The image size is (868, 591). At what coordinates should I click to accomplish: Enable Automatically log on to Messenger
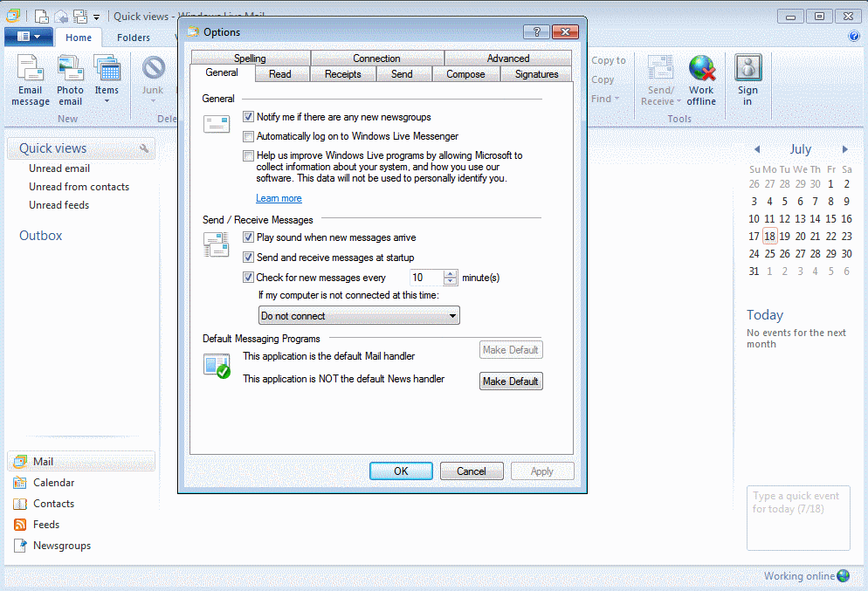coord(249,136)
